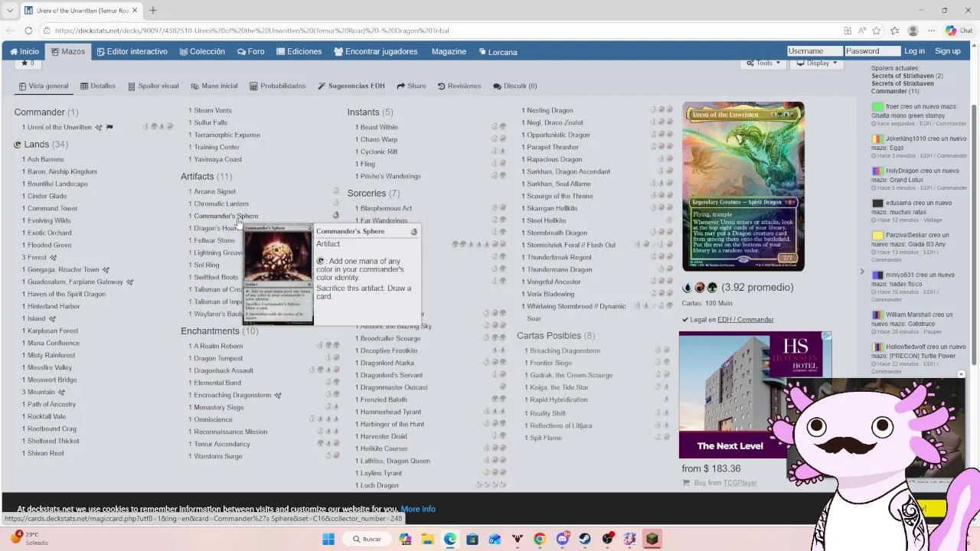Click the sidebar collapse arrow
Viewport: 980px width, 551px height.
click(x=861, y=272)
